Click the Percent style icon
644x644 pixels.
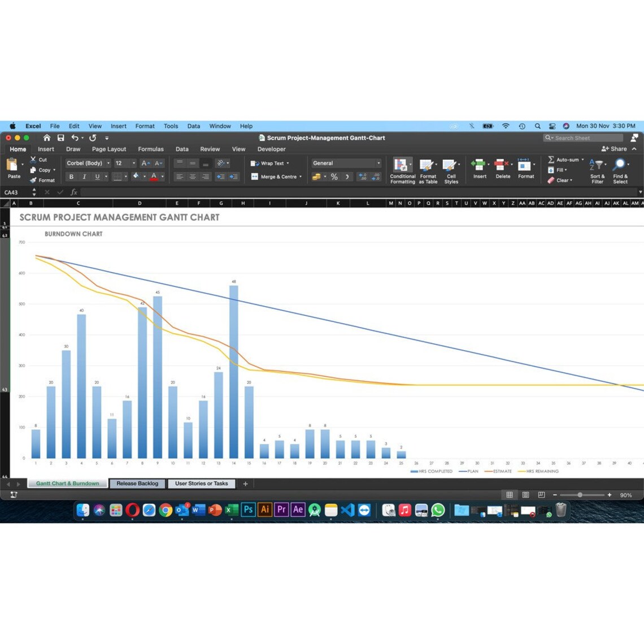[x=334, y=176]
